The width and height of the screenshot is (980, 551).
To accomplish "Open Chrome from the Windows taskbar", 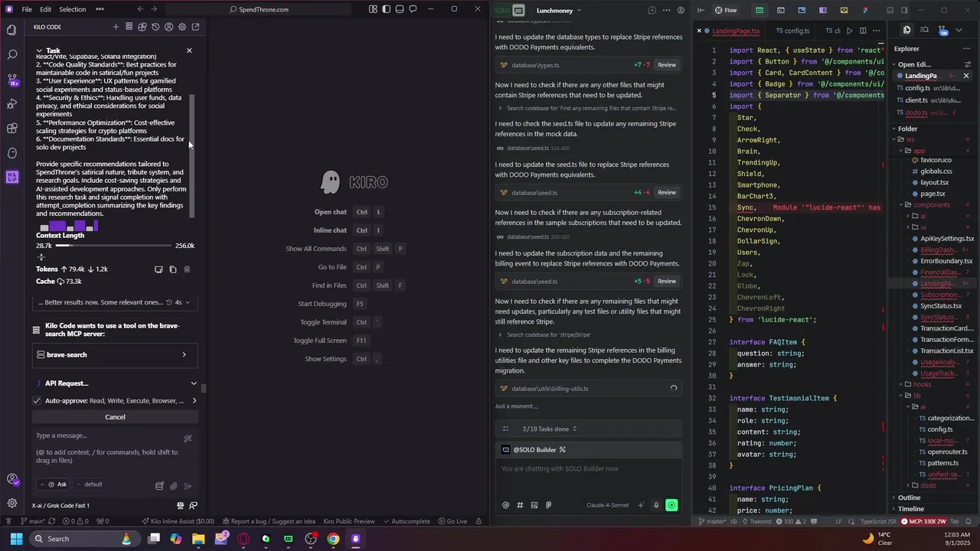I will (333, 539).
